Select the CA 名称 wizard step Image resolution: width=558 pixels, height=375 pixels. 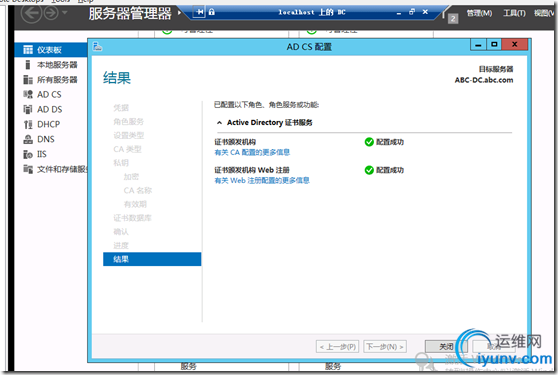138,190
